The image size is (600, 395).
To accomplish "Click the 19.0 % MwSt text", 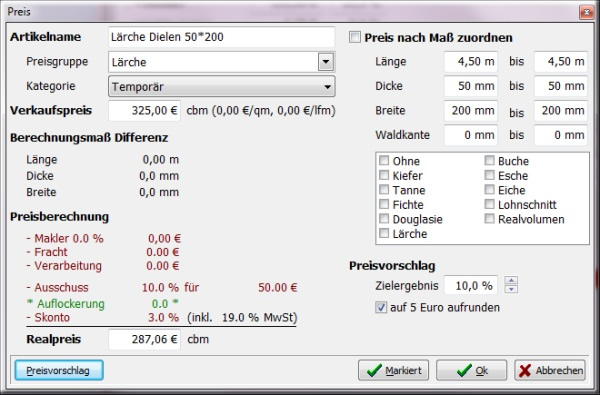I will [258, 318].
